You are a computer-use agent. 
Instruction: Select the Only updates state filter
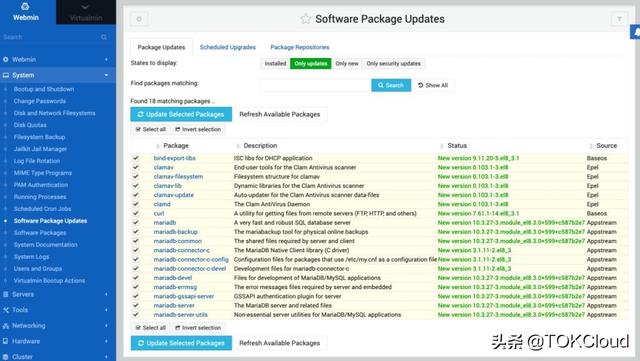point(311,64)
